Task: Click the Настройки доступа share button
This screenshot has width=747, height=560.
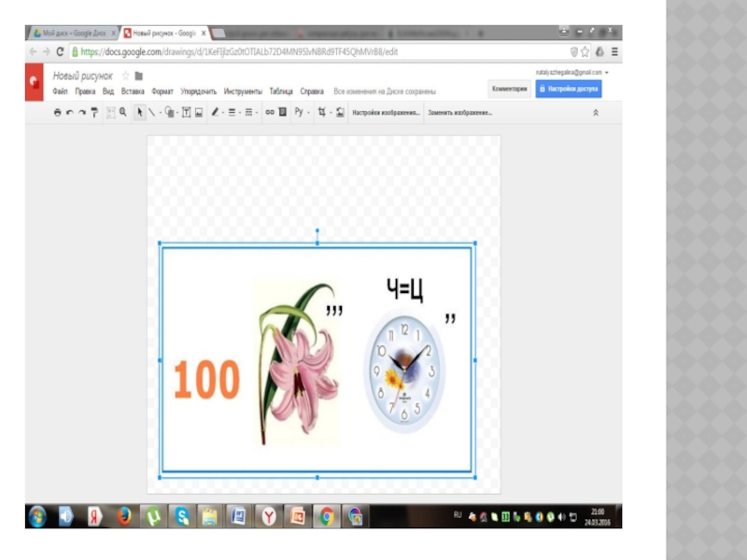Action: (569, 90)
